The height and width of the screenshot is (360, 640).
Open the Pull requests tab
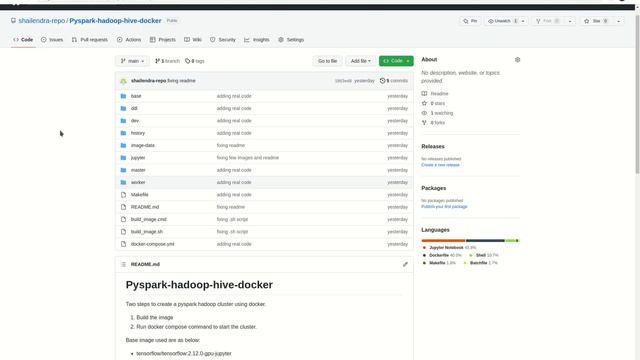tap(90, 40)
